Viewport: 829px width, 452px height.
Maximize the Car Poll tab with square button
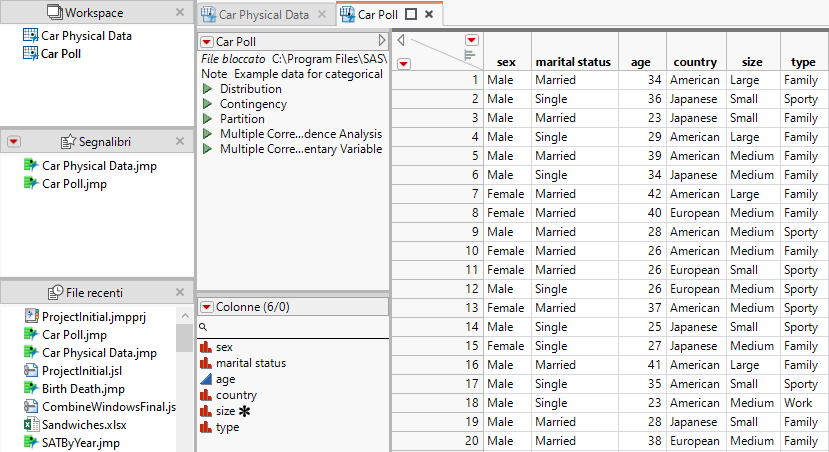[x=410, y=14]
